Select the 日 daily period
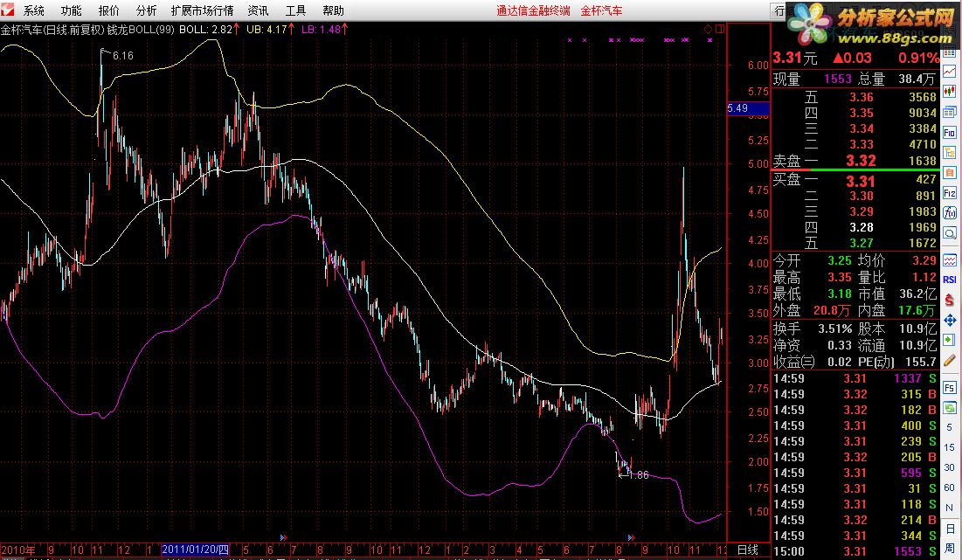Image resolution: width=962 pixels, height=560 pixels. [949, 529]
